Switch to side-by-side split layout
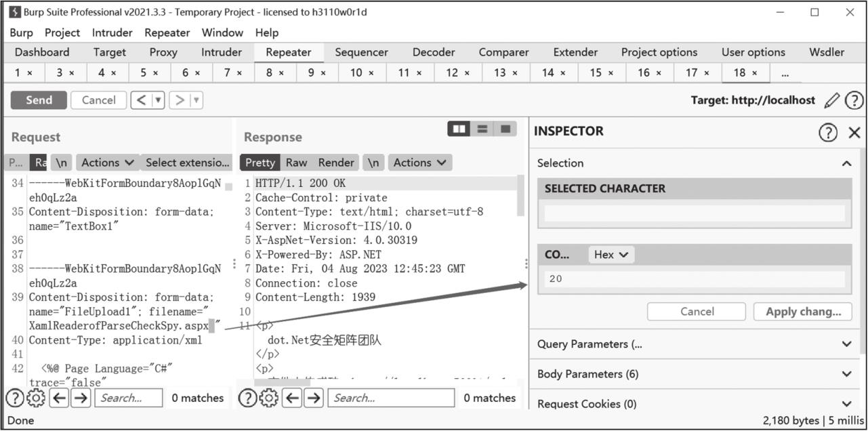The image size is (868, 431). pyautogui.click(x=459, y=129)
